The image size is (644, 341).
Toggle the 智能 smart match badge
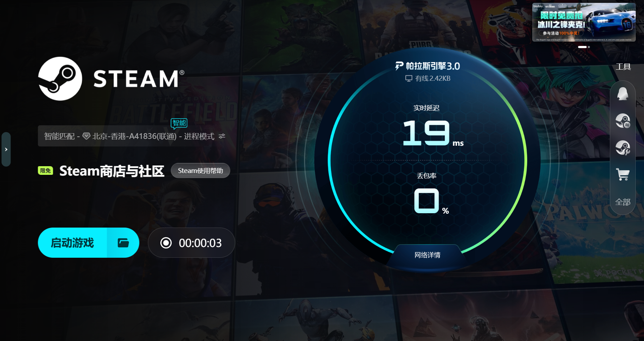(x=179, y=123)
